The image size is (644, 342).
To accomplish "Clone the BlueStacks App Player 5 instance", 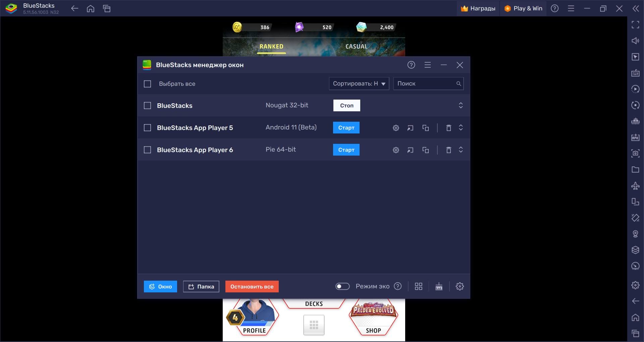I will pos(425,128).
